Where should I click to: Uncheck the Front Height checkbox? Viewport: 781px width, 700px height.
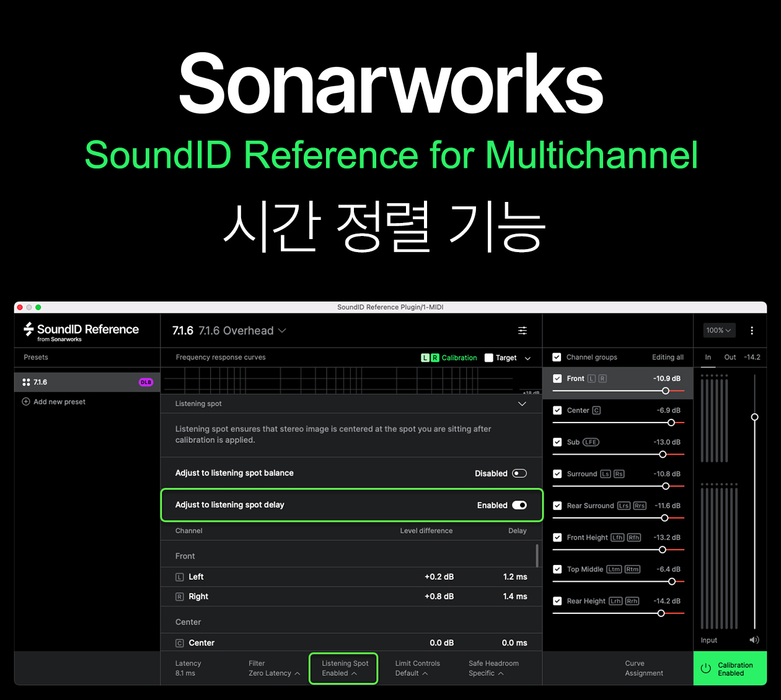tap(557, 538)
